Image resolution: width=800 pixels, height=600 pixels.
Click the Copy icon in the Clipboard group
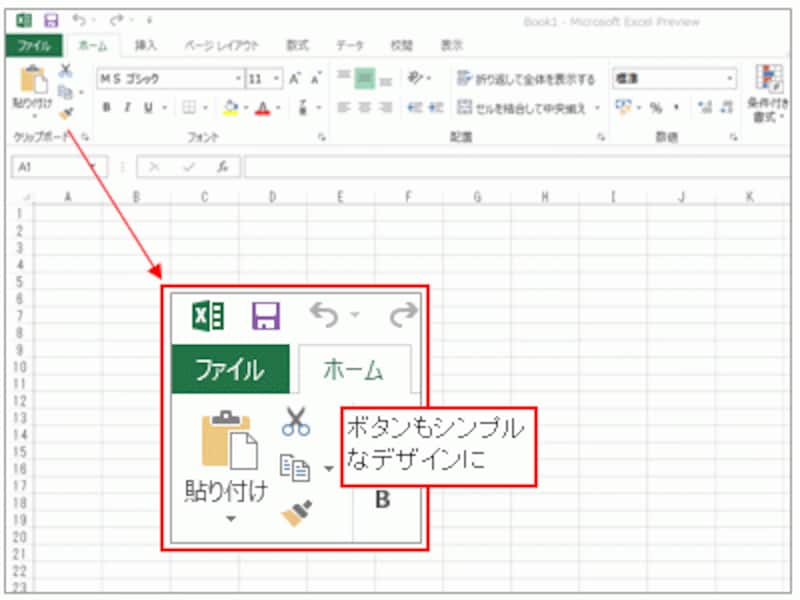click(x=65, y=92)
